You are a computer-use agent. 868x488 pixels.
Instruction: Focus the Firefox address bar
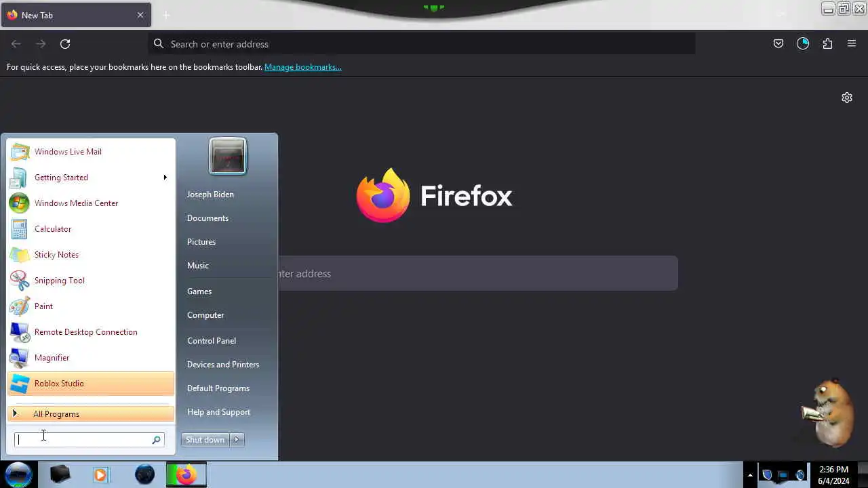tap(422, 44)
